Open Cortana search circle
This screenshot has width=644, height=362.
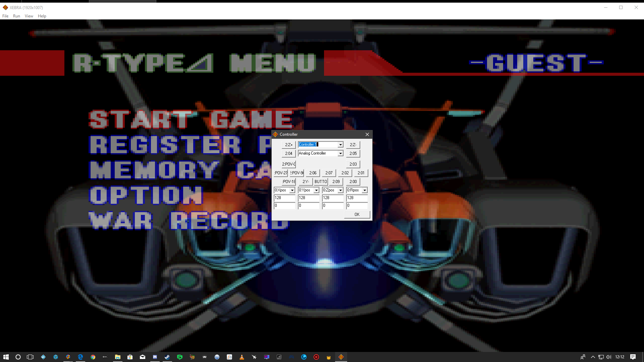click(18, 357)
